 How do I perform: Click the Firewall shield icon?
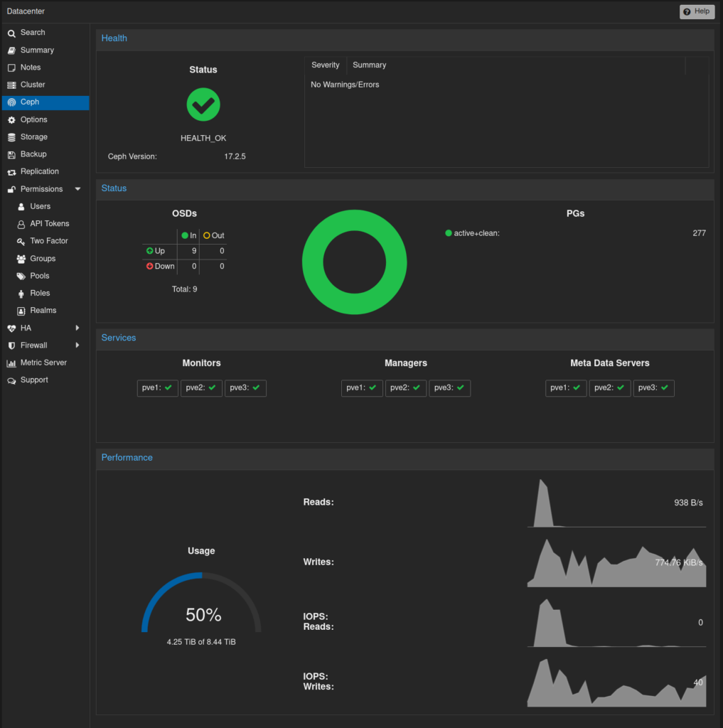[11, 346]
